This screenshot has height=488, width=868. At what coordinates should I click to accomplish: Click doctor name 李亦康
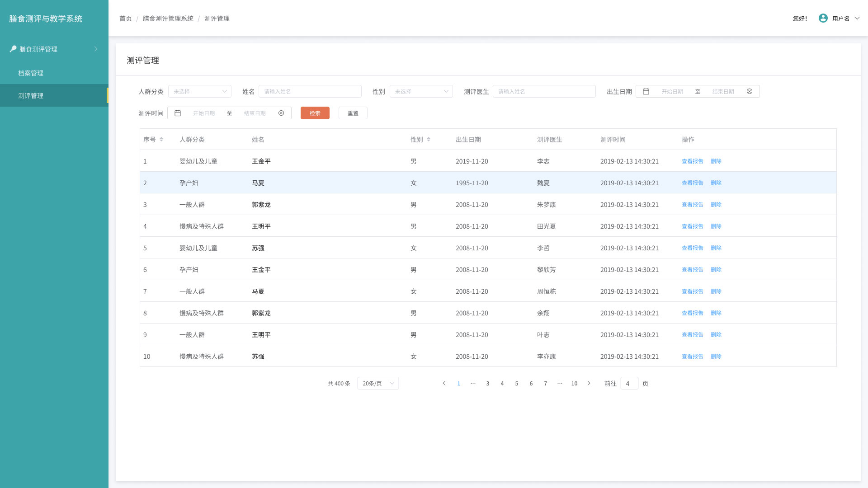pyautogui.click(x=547, y=357)
